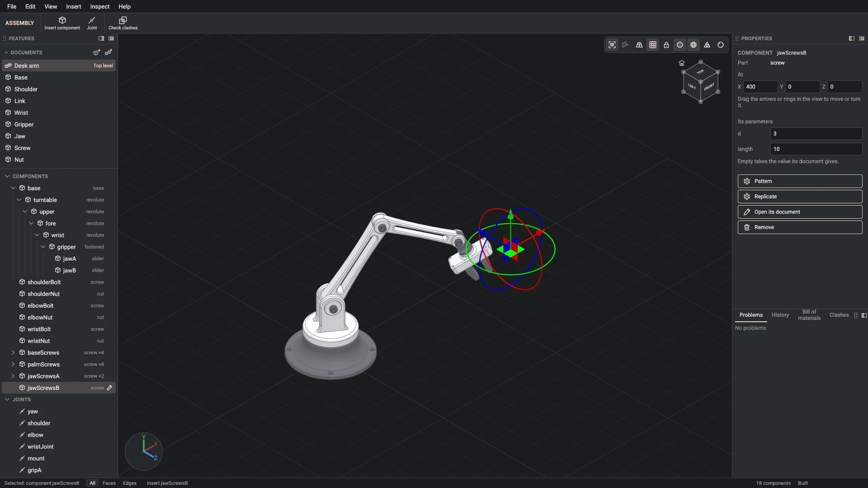
Task: Float the Properties panel
Action: click(862, 38)
